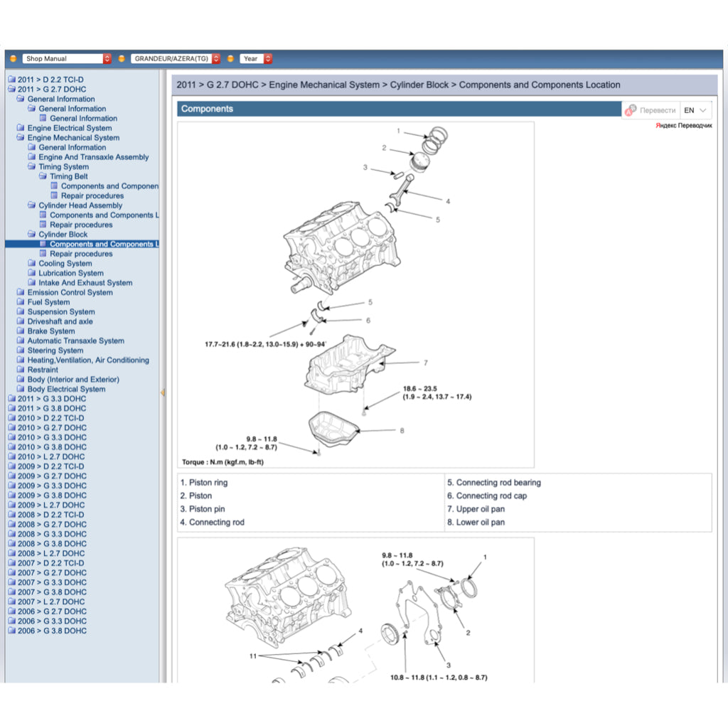Collapse the sidebar with the orange splitter arrow

pos(162,392)
